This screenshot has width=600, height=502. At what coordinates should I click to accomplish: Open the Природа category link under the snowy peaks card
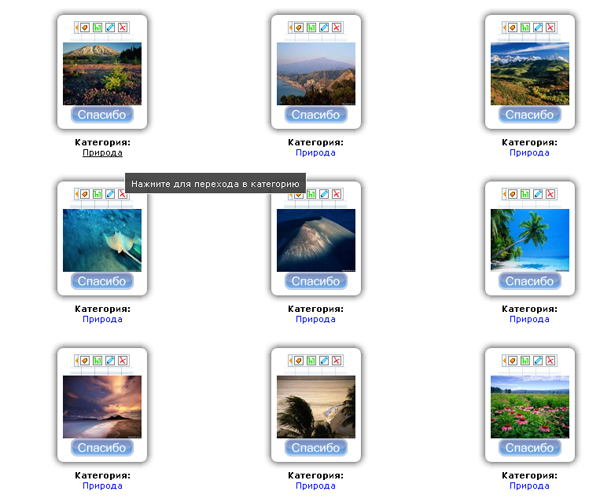[x=530, y=153]
